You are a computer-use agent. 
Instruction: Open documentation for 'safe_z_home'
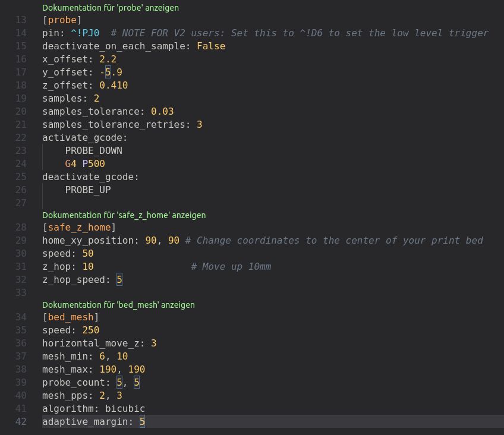point(123,215)
